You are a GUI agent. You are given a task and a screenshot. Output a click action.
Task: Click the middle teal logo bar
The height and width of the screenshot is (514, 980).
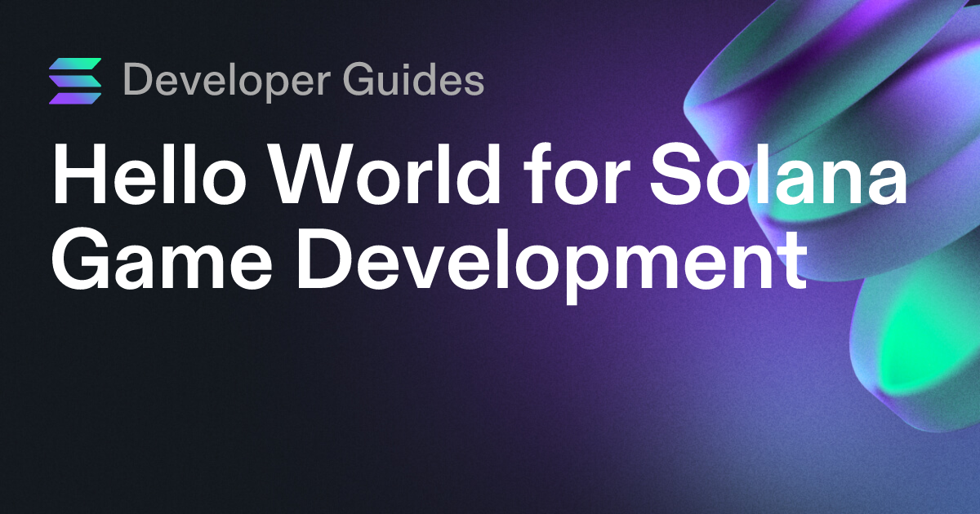pyautogui.click(x=75, y=81)
